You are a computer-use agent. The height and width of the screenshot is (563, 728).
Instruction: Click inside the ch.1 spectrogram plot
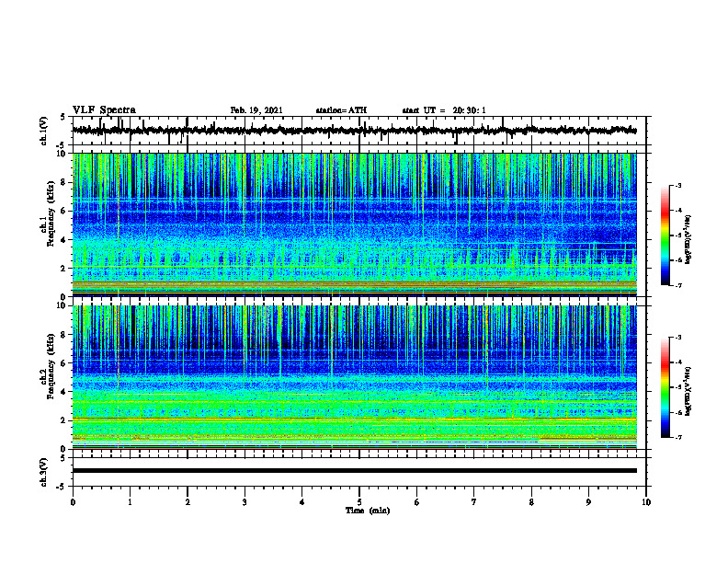pyautogui.click(x=355, y=224)
